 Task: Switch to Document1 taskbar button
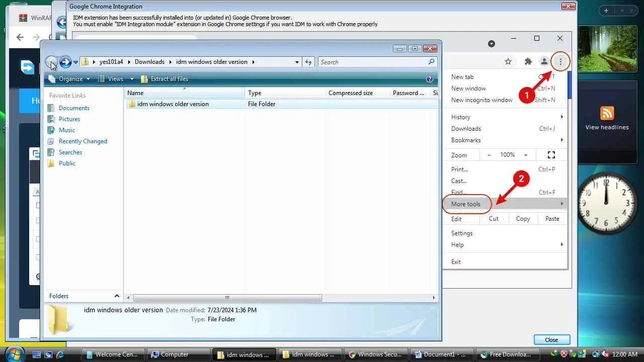click(x=442, y=354)
